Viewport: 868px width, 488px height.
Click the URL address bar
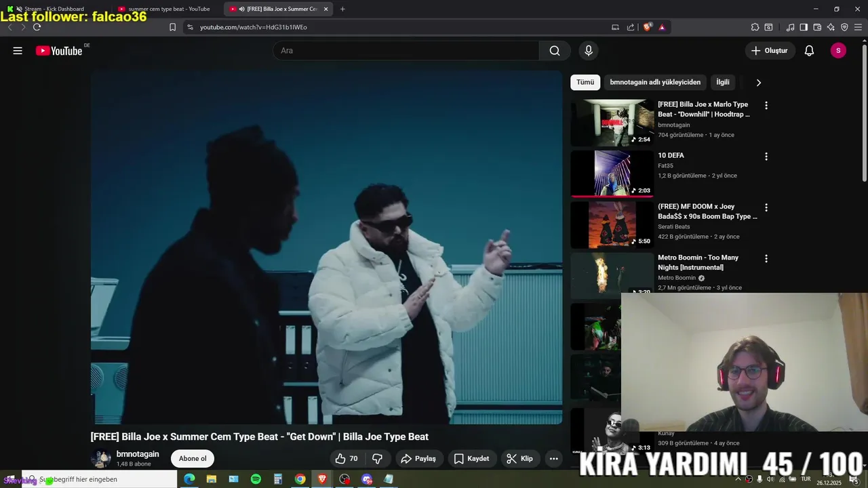click(400, 27)
